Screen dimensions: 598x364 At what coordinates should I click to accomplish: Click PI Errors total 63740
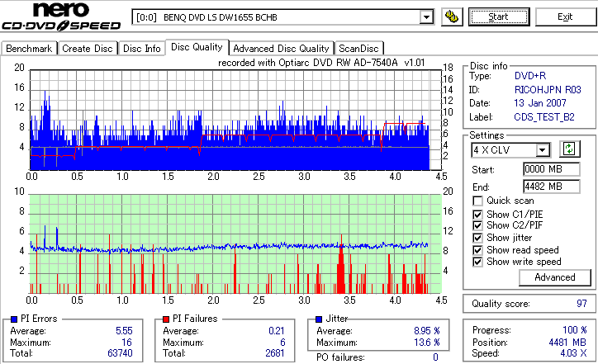pyautogui.click(x=120, y=353)
